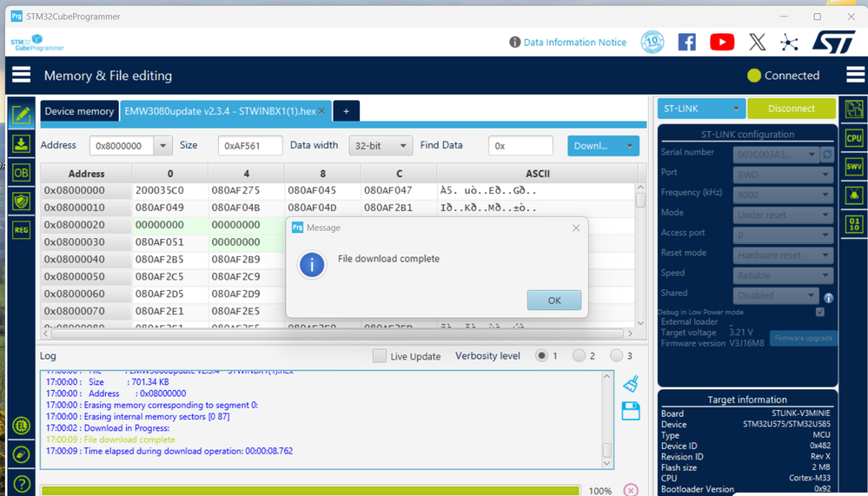This screenshot has width=868, height=496.
Task: Select cell 200035C0 in memory table
Action: (x=169, y=190)
